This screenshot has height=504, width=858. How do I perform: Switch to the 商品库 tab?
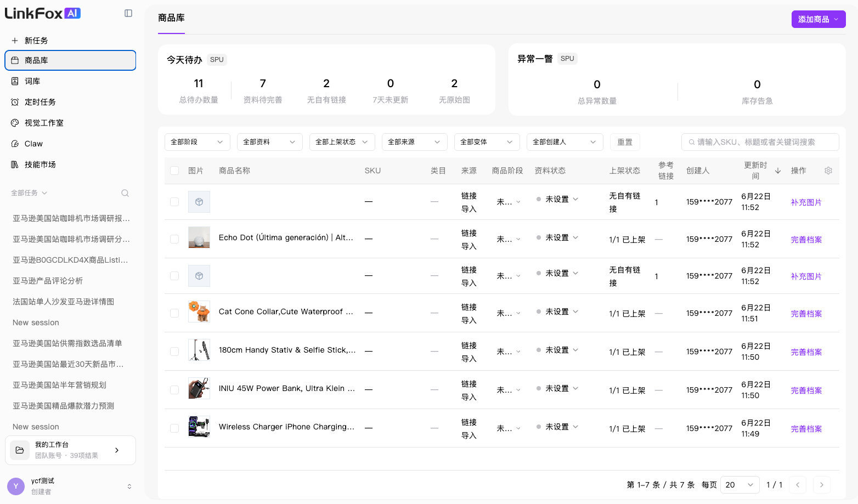171,18
